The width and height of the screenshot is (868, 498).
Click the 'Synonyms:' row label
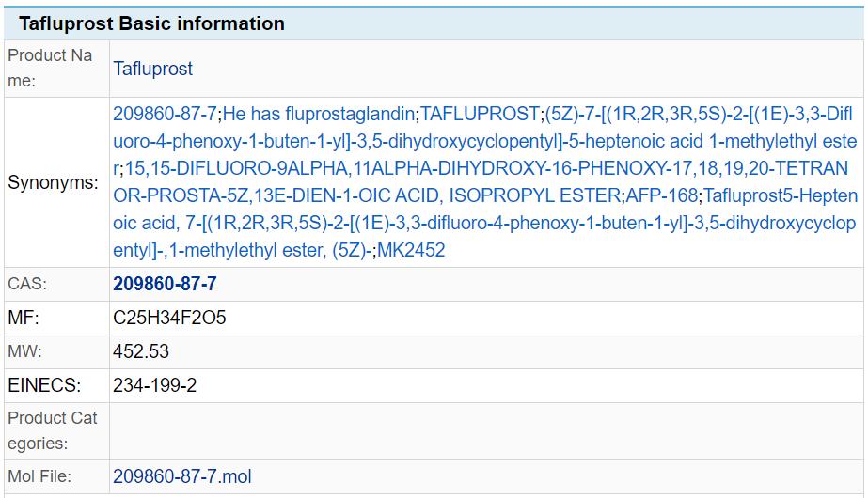(x=53, y=182)
